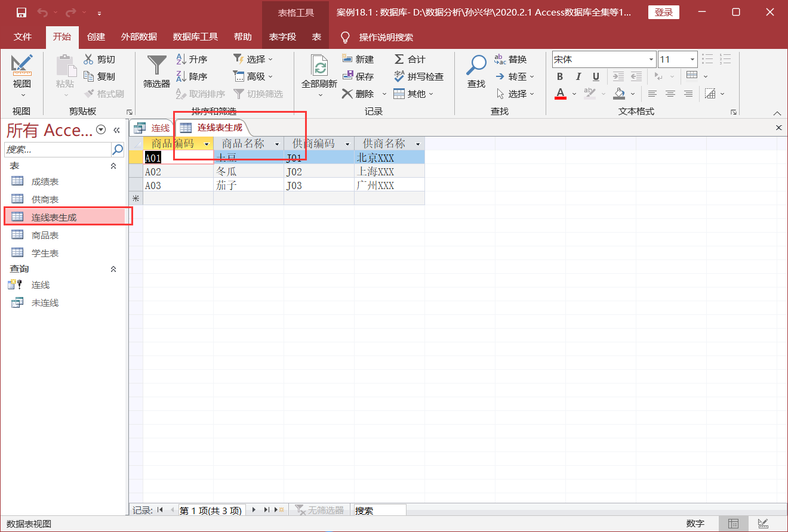Open the Advanced (高级) filter dropdown
Image resolution: width=788 pixels, height=532 pixels.
pyautogui.click(x=253, y=76)
